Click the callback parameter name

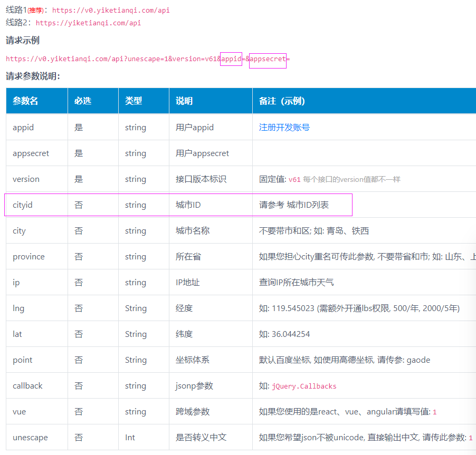(x=27, y=385)
